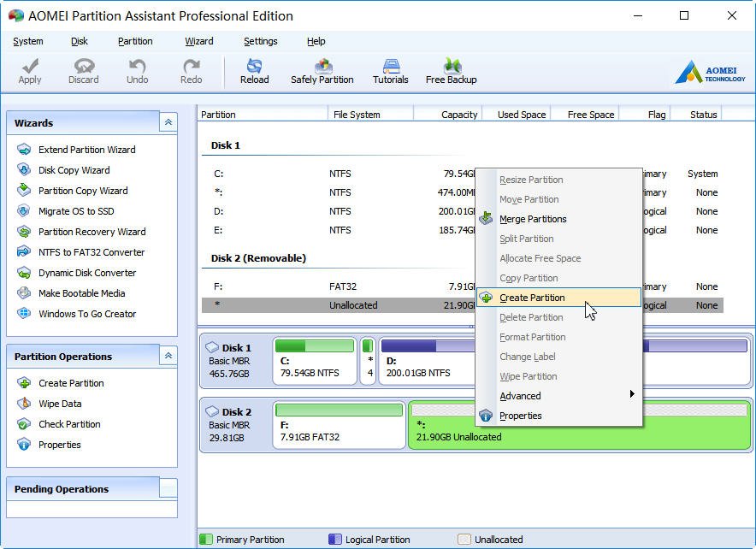Select the D: usage bar in disk map
The image size is (756, 549).
point(428,345)
